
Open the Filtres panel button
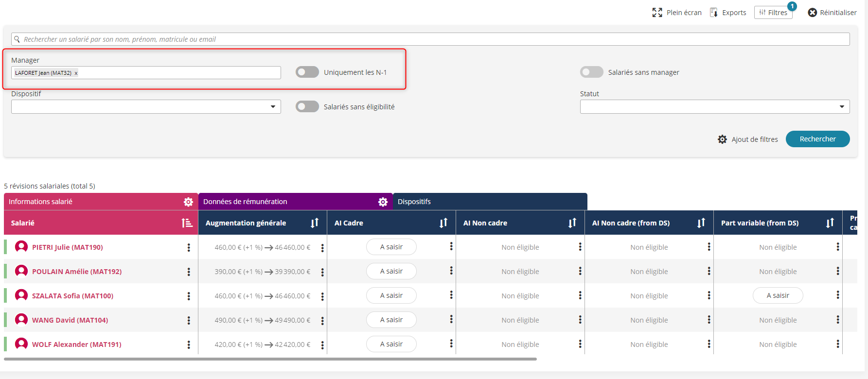tap(773, 13)
